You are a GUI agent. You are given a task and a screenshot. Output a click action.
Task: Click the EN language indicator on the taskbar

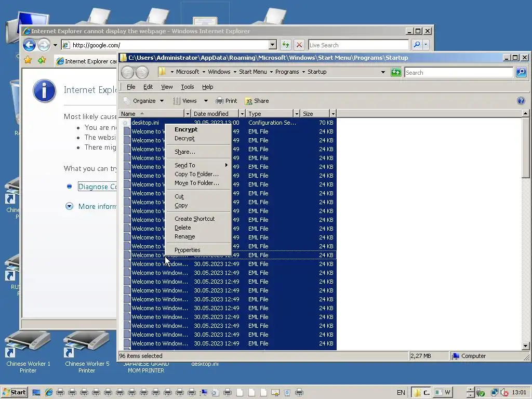coord(401,393)
